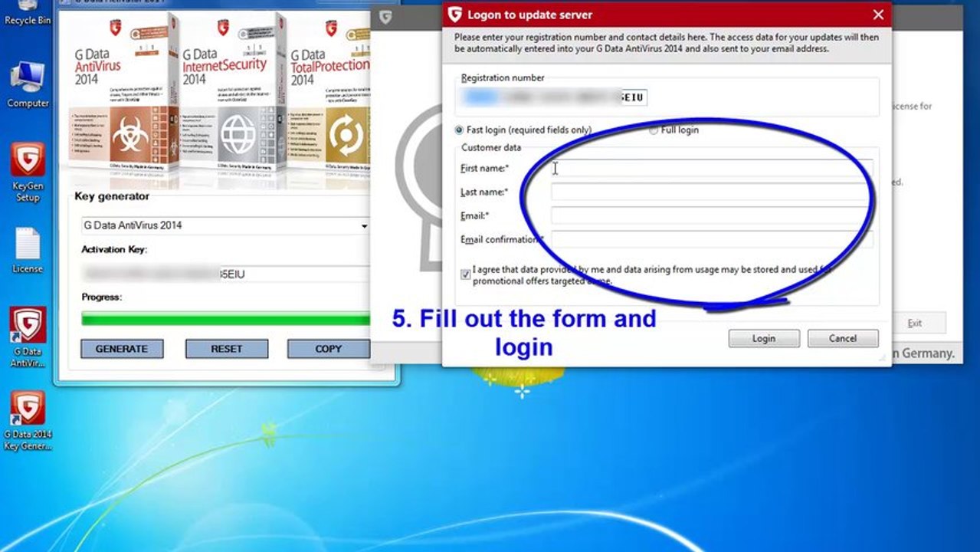
Task: Click the G Data logo in logon dialog title
Action: pos(454,15)
